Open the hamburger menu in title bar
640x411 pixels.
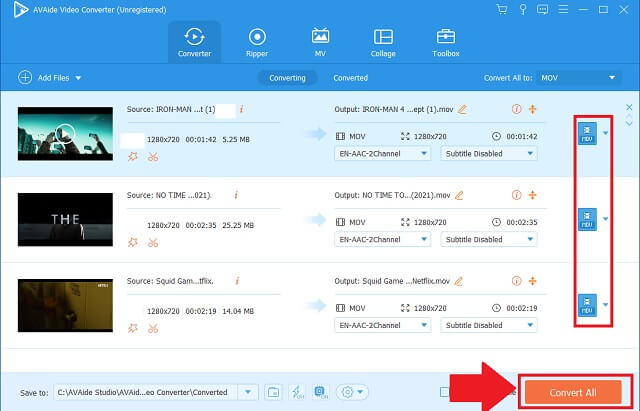pyautogui.click(x=563, y=9)
